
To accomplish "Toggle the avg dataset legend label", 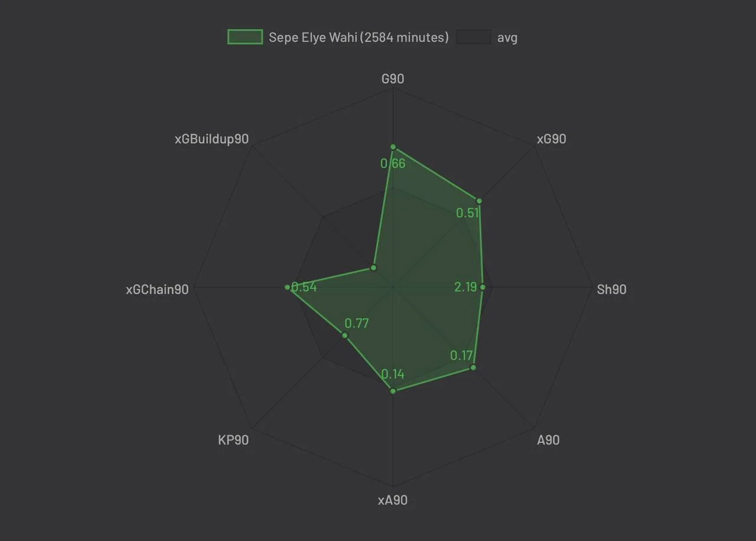I will tap(507, 37).
